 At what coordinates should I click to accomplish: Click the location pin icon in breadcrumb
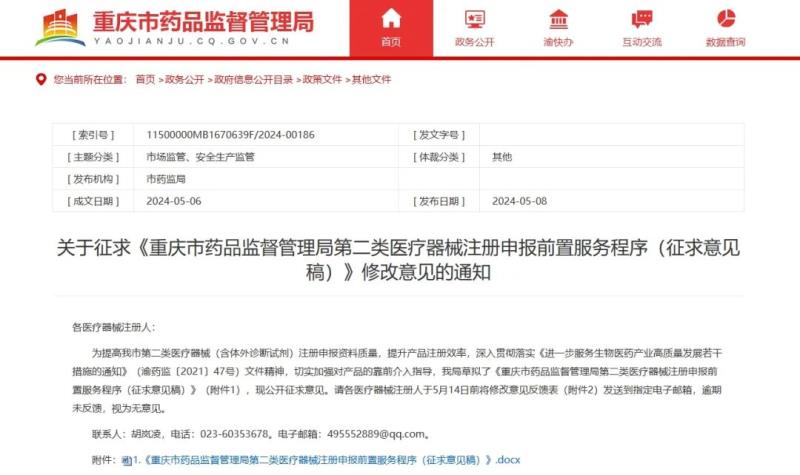click(x=41, y=79)
